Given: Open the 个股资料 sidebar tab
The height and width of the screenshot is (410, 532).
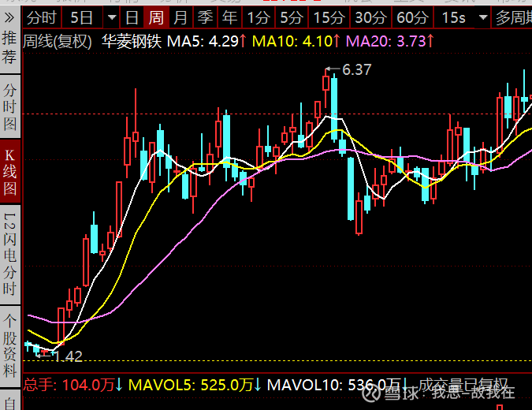Looking at the screenshot, I should coord(9,346).
